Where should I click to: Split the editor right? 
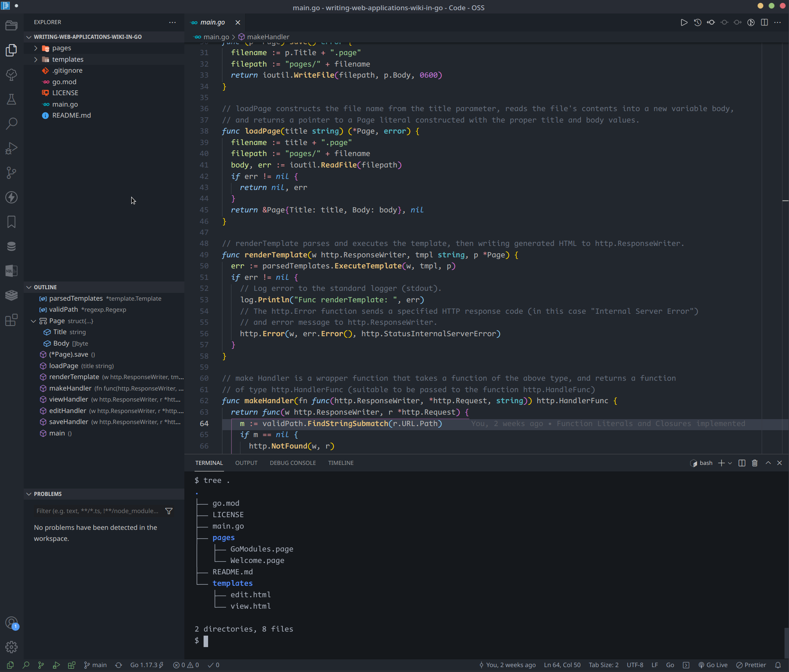(764, 22)
